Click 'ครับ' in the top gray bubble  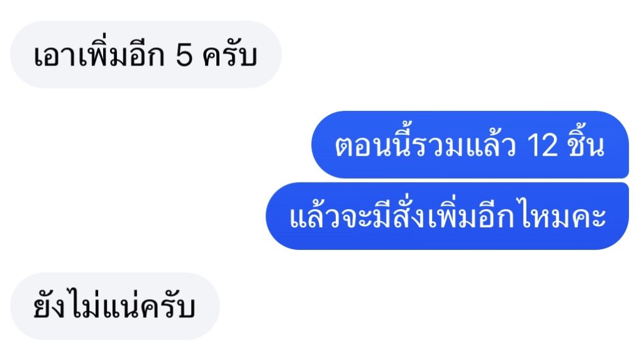point(230,55)
